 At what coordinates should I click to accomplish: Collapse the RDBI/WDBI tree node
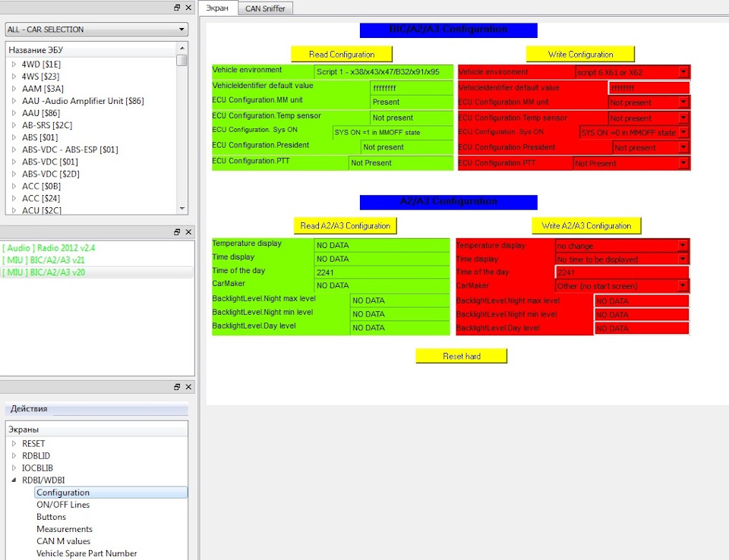point(14,480)
